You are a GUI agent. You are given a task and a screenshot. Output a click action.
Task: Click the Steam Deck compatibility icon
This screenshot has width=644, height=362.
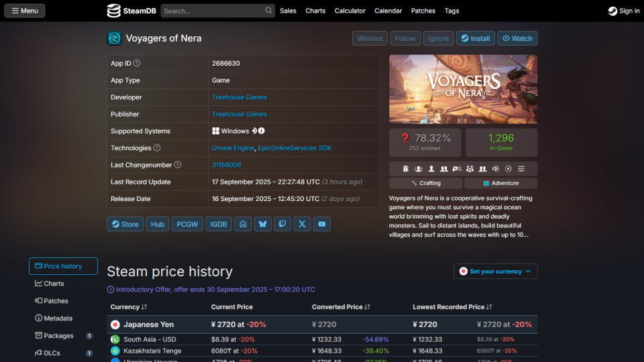click(x=254, y=131)
